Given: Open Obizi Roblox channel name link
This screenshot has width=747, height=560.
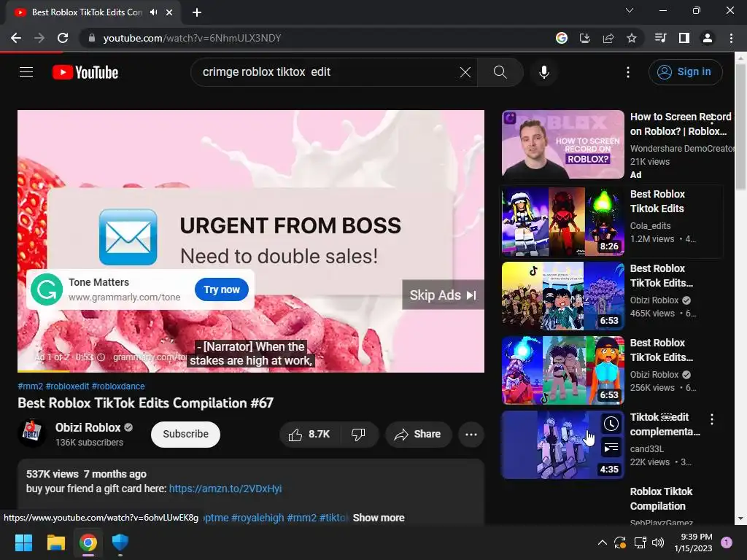Looking at the screenshot, I should 88,427.
